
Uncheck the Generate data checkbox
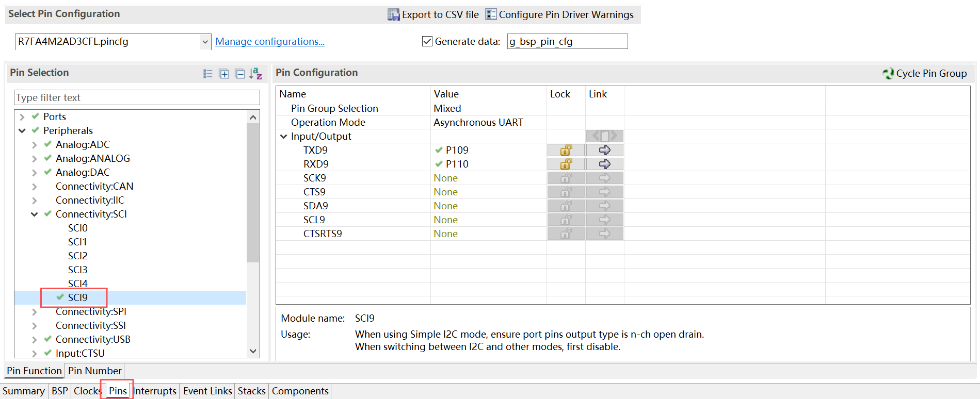[x=427, y=41]
